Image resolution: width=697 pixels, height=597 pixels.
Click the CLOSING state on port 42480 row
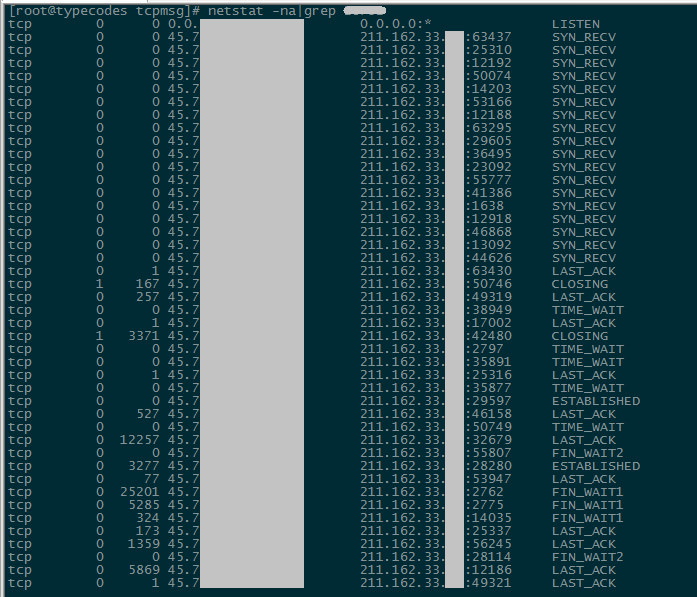point(580,336)
